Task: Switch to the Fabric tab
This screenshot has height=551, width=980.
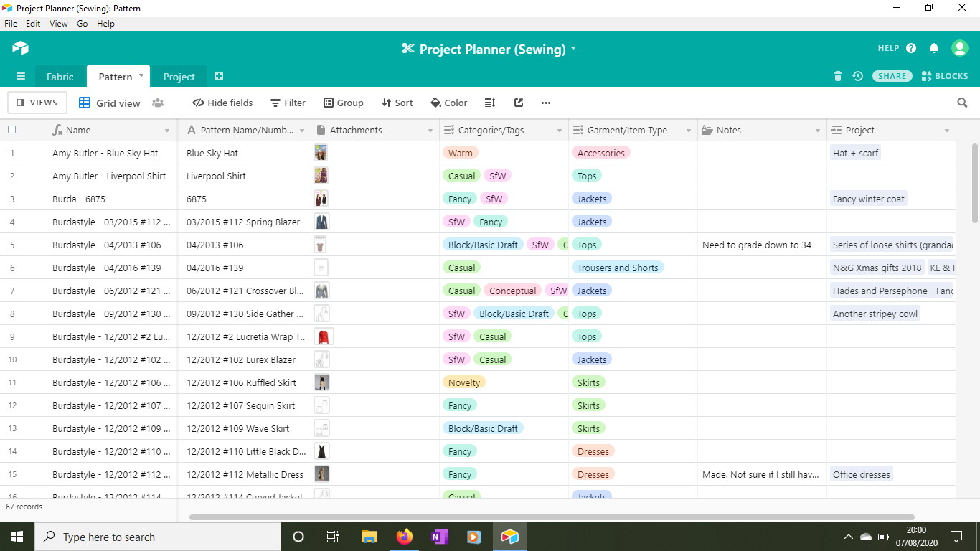Action: tap(60, 77)
